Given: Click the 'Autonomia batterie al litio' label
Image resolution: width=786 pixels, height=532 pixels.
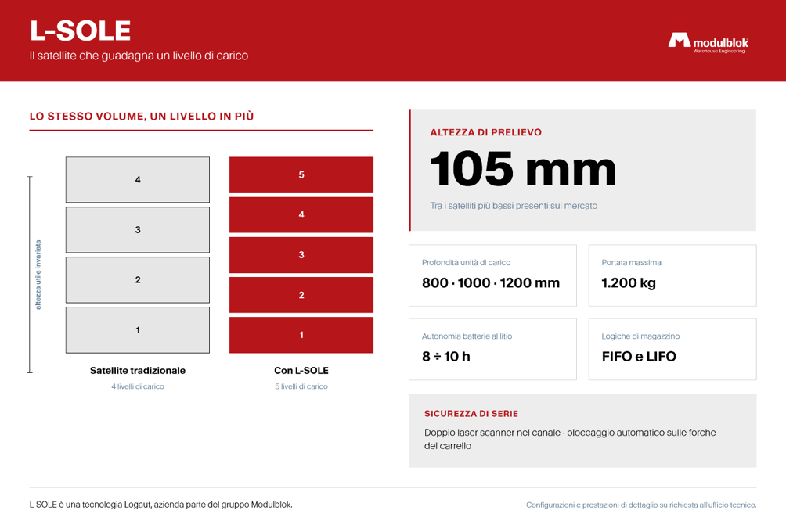Looking at the screenshot, I should [467, 336].
